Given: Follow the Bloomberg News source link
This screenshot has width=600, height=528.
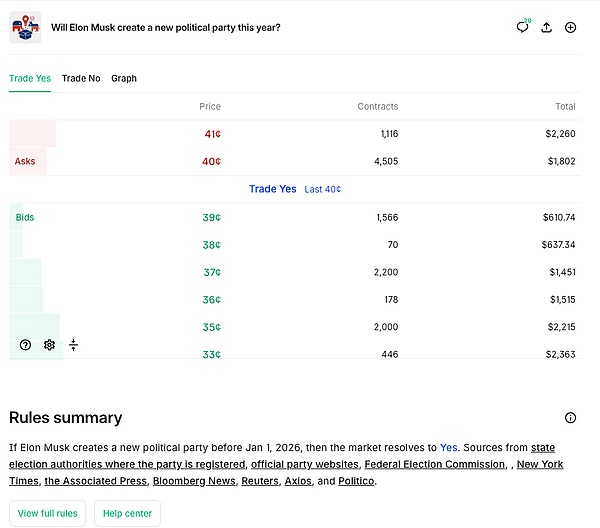Looking at the screenshot, I should click(x=194, y=481).
